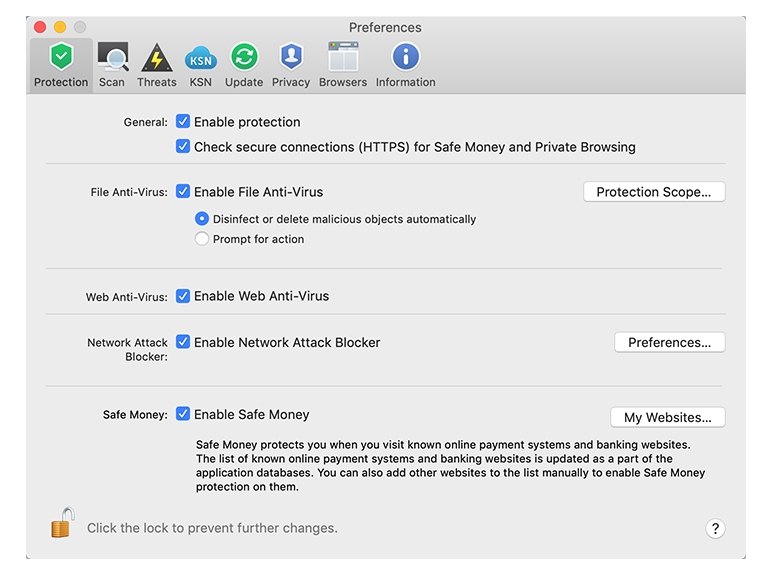The image size is (772, 575).
Task: Open the Threats lightning icon
Action: click(157, 58)
